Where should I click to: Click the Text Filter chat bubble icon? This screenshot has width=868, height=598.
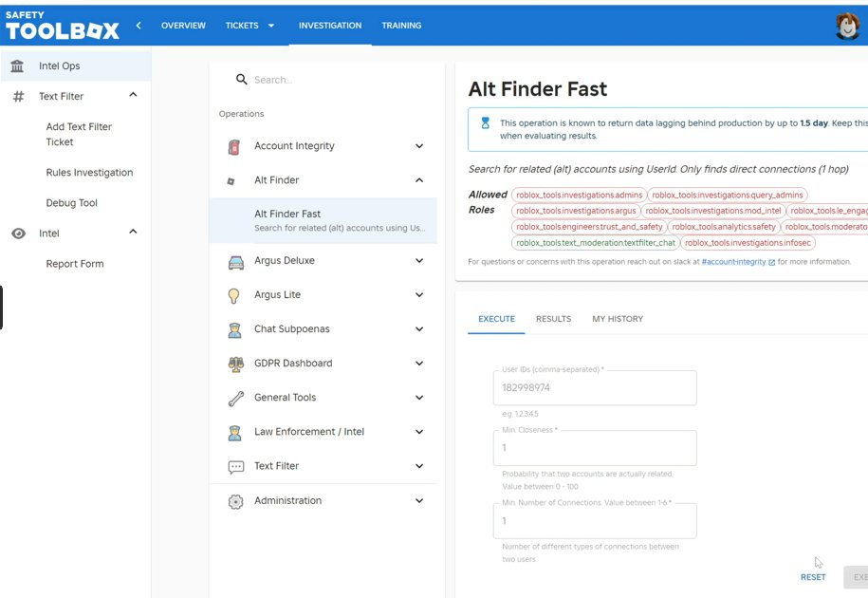(x=236, y=467)
